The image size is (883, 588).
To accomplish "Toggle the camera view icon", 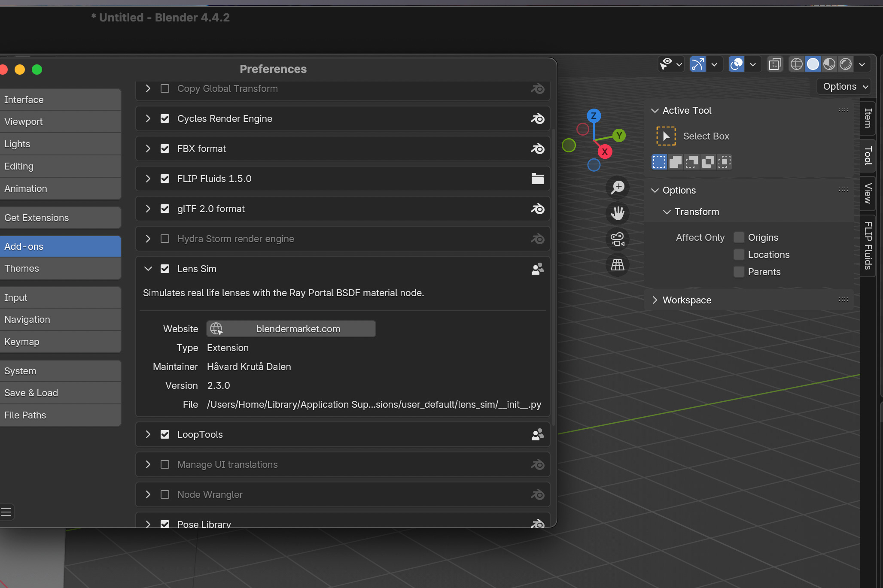I will pyautogui.click(x=618, y=239).
